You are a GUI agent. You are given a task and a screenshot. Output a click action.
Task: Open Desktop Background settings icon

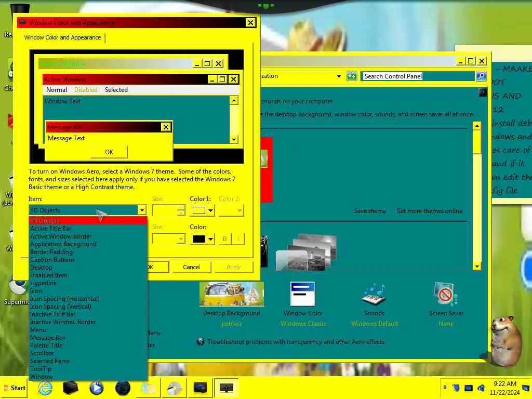(x=232, y=294)
